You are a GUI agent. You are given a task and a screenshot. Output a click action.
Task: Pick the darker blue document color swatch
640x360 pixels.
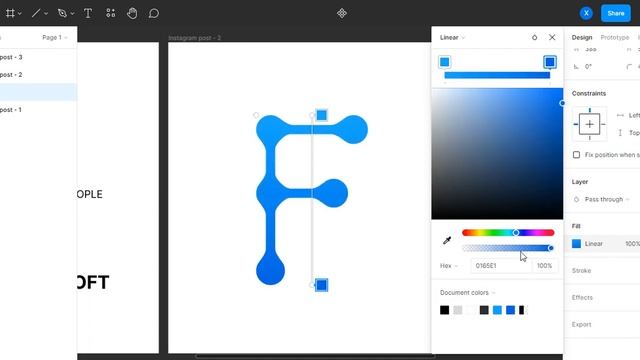coord(510,310)
